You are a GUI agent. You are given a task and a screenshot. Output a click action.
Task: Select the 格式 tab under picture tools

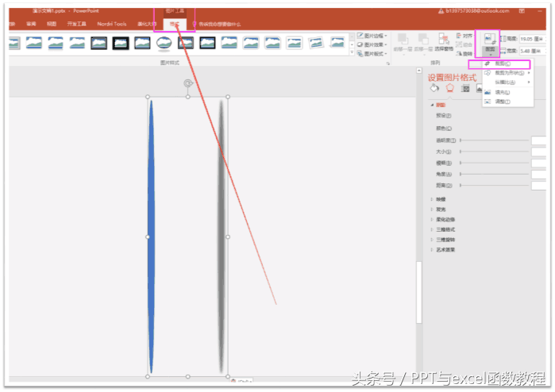click(175, 24)
